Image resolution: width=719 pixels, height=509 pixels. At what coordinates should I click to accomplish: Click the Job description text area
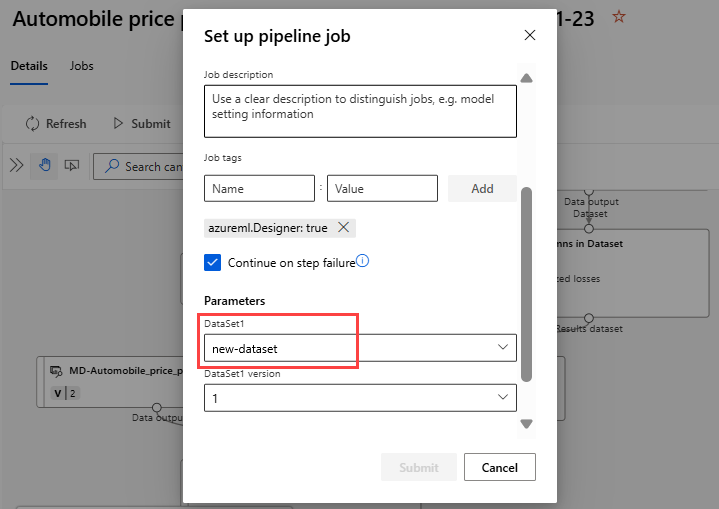(360, 111)
